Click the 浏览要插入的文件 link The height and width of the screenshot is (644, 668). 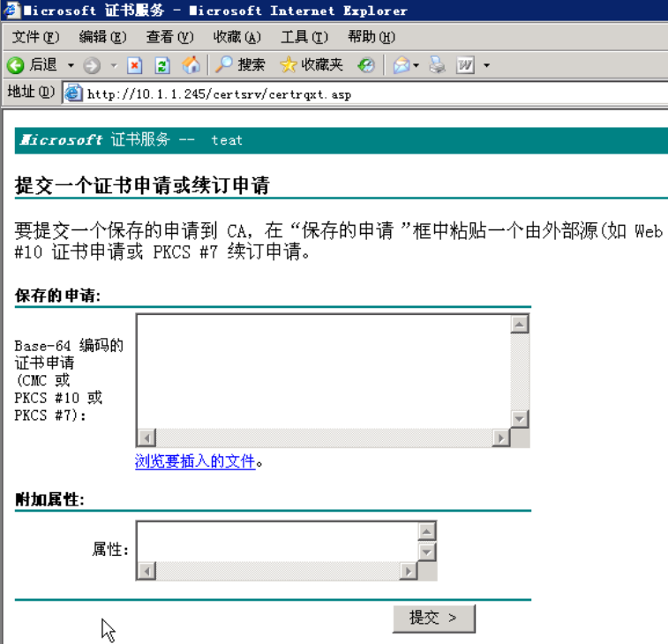[x=195, y=461]
